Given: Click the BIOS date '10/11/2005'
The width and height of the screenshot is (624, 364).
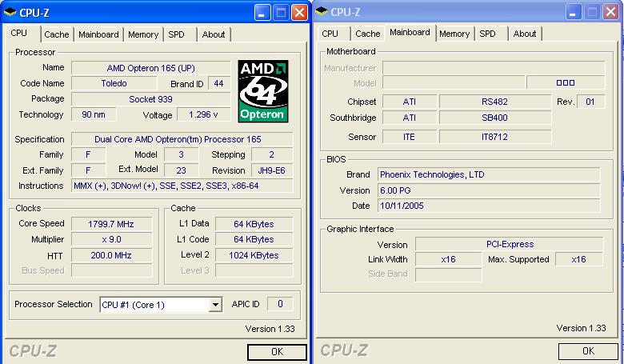Looking at the screenshot, I should pyautogui.click(x=489, y=206).
